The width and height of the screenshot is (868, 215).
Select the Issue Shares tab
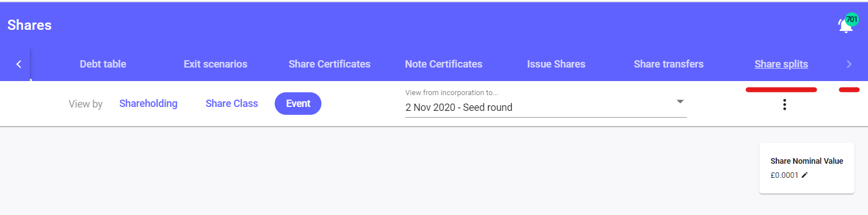click(556, 64)
